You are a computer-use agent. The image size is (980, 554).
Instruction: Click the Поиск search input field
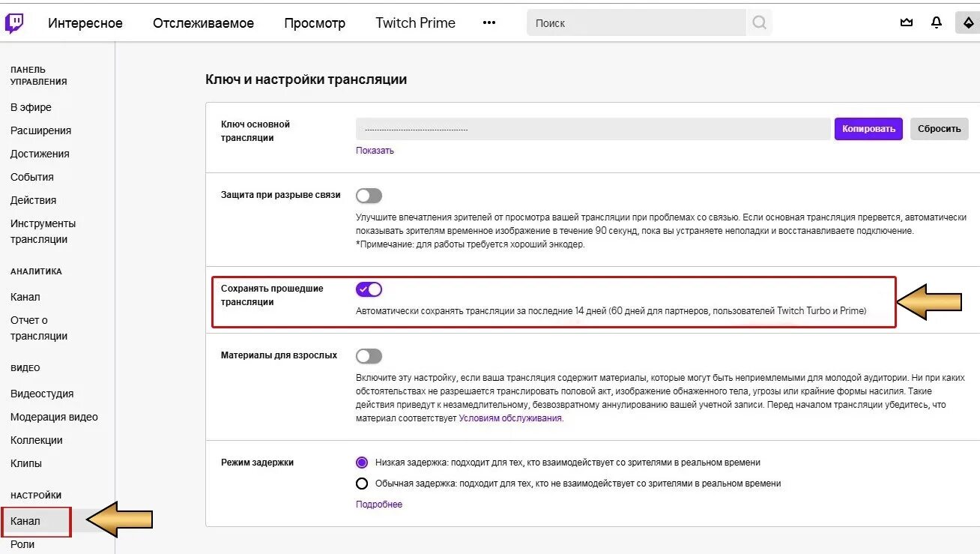coord(637,22)
